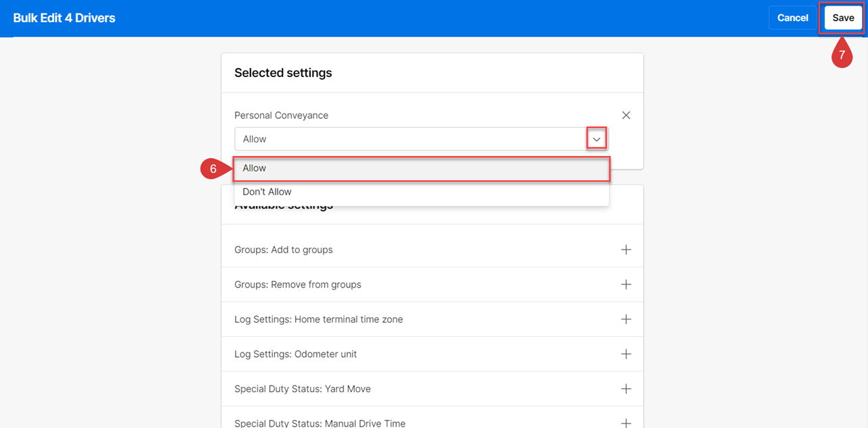The width and height of the screenshot is (868, 428).
Task: Click the Bulk Edit 4 Drivers title
Action: click(x=64, y=18)
